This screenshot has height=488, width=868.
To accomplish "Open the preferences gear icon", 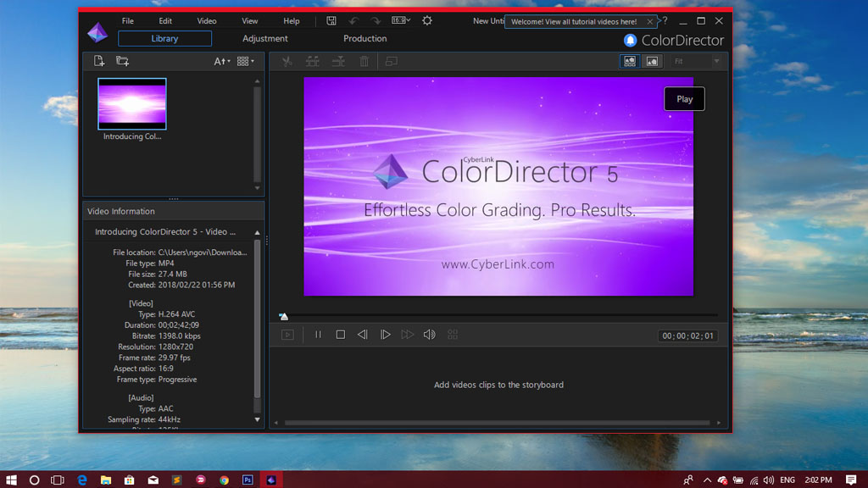I will [x=426, y=20].
